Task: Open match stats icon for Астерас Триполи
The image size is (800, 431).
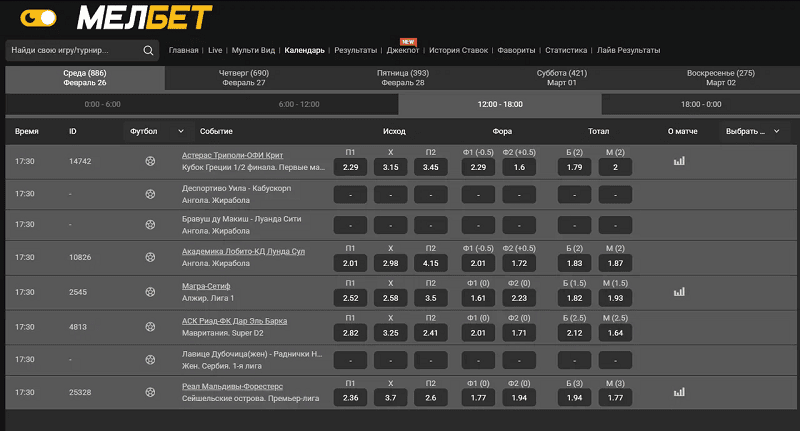Action: [679, 161]
